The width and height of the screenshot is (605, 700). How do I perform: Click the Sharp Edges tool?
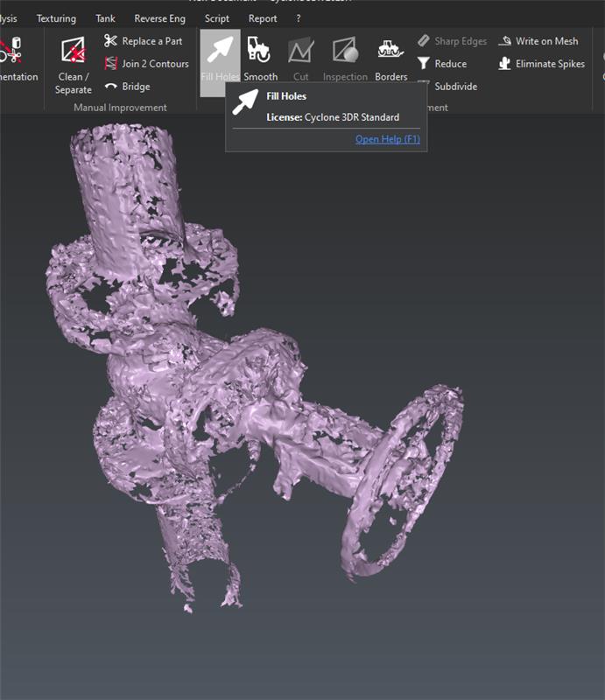452,41
